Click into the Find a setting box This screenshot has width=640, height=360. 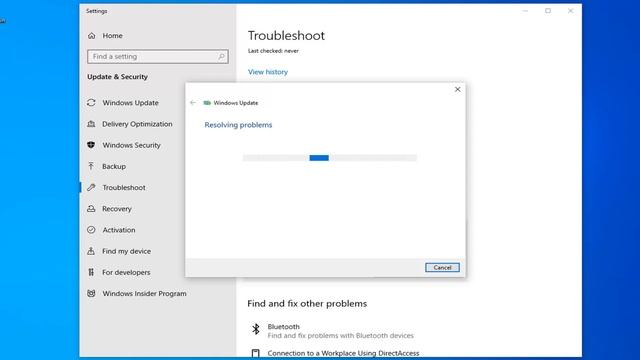(158, 57)
